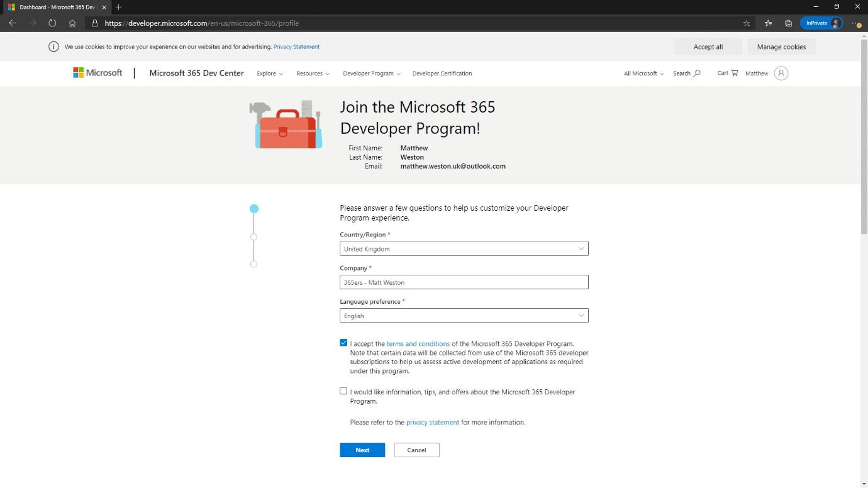The width and height of the screenshot is (868, 488).
Task: Click the Next button
Action: click(362, 450)
